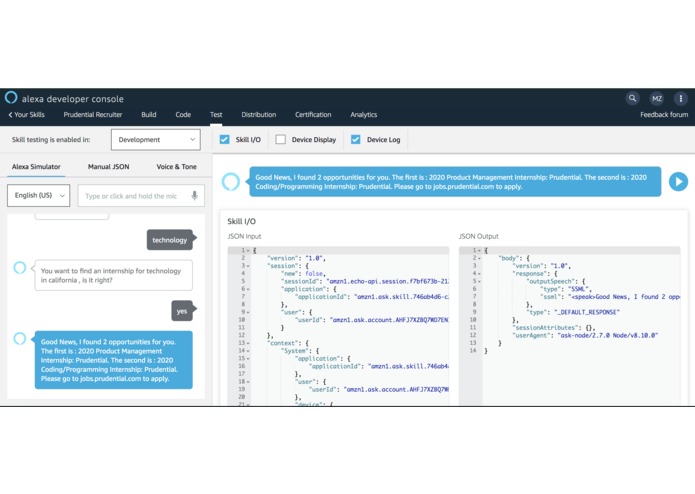Collapse response block in JSON Output line 4
695x494 pixels.
pos(480,273)
